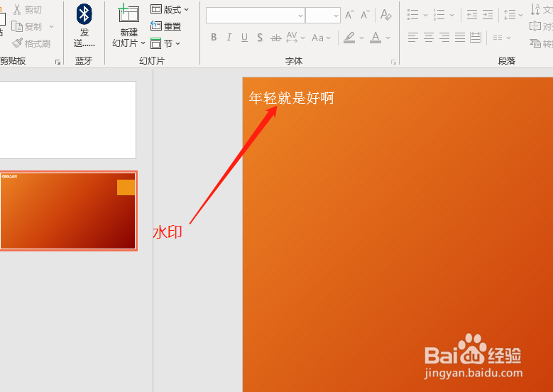Open the font color dropdown arrow
Image resolution: width=553 pixels, height=392 pixels.
(388, 38)
